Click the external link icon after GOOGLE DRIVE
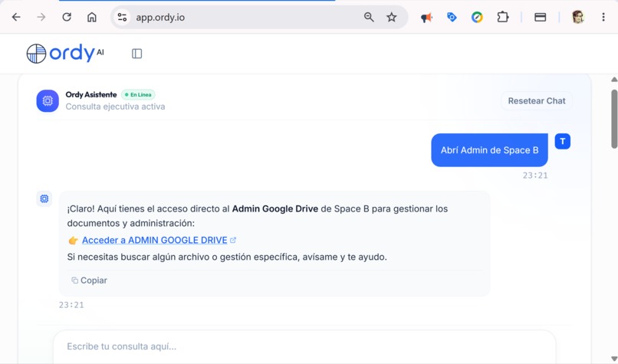 [x=233, y=240]
